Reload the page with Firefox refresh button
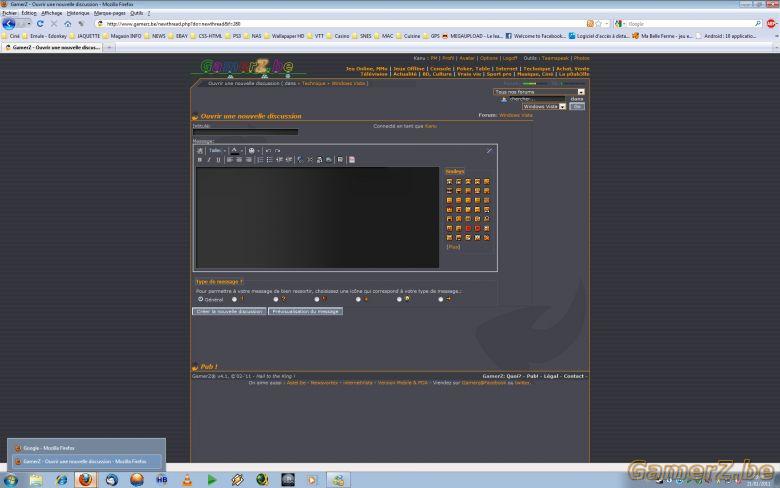This screenshot has height=488, width=780. (40, 23)
